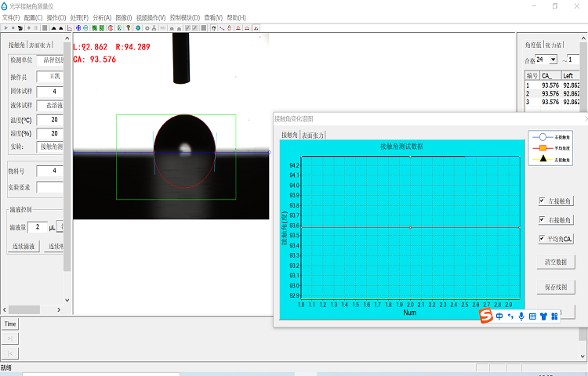The height and width of the screenshot is (376, 588).
Task: Toggle the 左接触角 checkbox
Action: tap(543, 201)
